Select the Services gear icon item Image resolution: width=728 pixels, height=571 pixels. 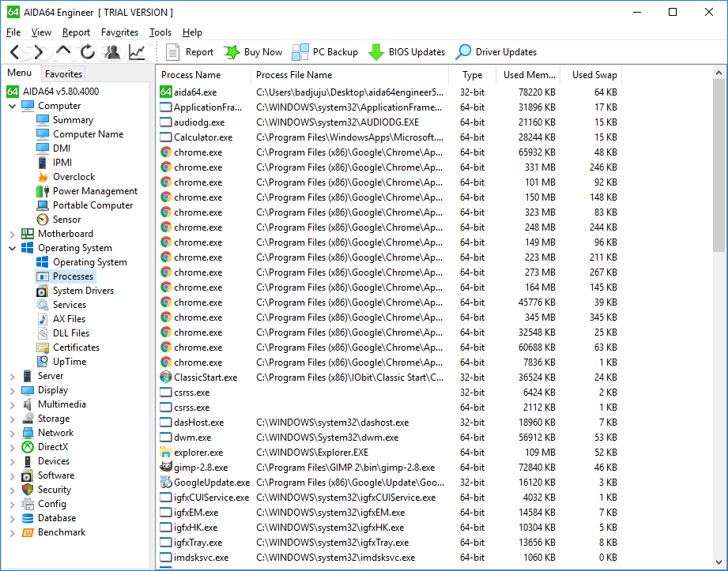(x=62, y=305)
